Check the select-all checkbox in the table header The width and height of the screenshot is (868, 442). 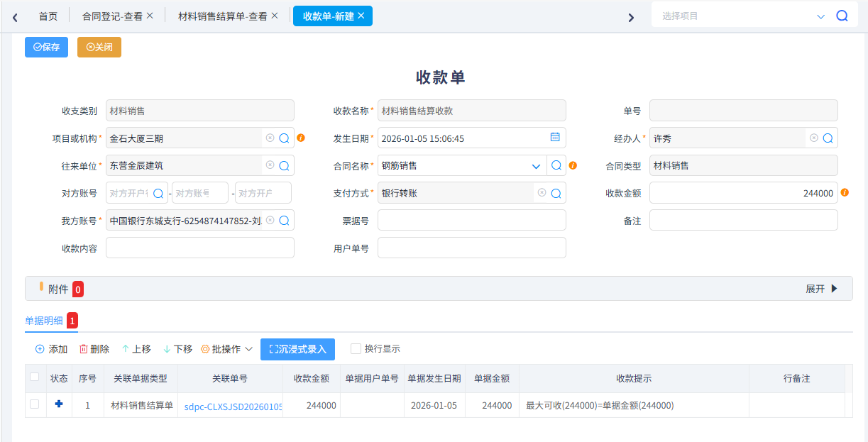[x=35, y=378]
